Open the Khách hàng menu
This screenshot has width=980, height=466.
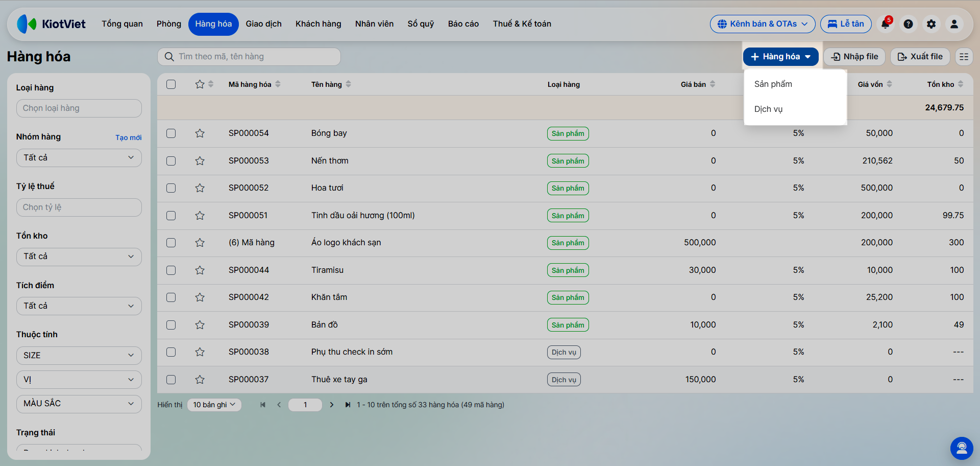pyautogui.click(x=318, y=24)
